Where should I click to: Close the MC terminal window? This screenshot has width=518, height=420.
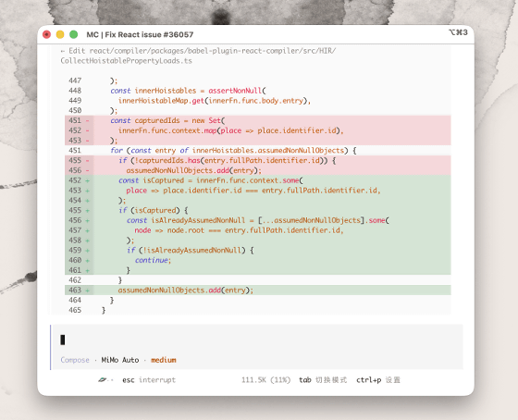pyautogui.click(x=46, y=34)
